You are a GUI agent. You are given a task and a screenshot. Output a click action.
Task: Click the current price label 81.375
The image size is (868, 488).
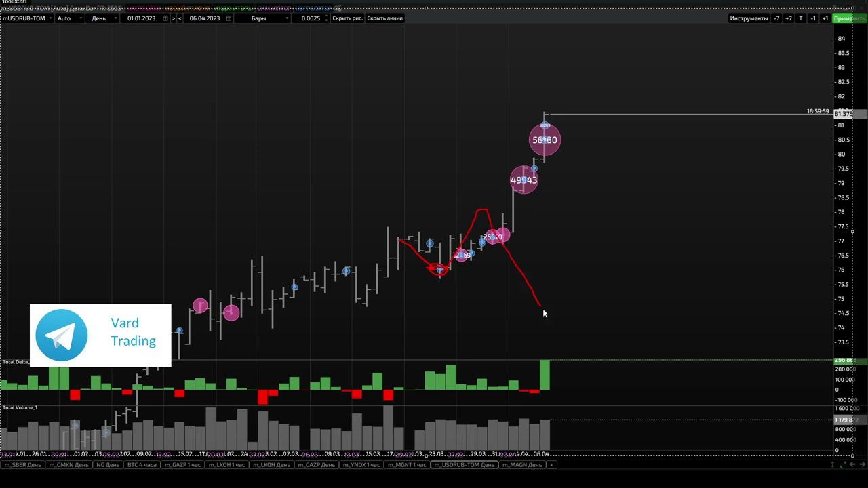pyautogui.click(x=843, y=114)
